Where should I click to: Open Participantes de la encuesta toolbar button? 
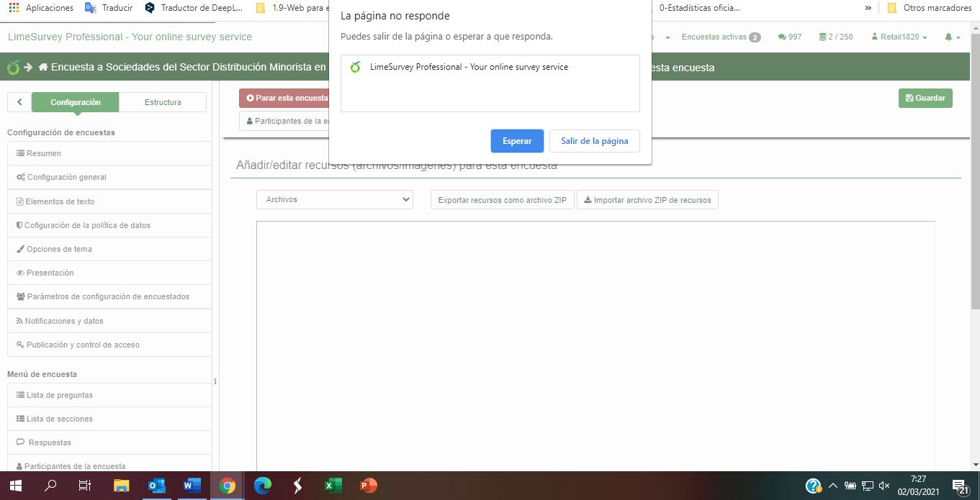[284, 121]
